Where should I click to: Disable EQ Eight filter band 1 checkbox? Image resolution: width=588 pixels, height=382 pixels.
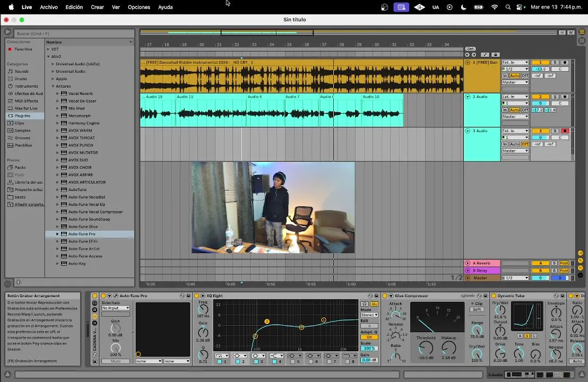pos(219,362)
